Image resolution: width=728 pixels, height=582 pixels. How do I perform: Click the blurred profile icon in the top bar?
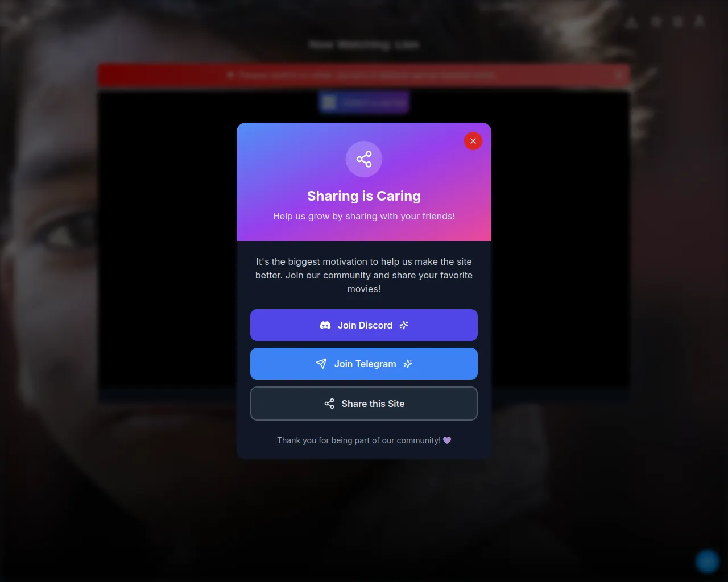700,22
